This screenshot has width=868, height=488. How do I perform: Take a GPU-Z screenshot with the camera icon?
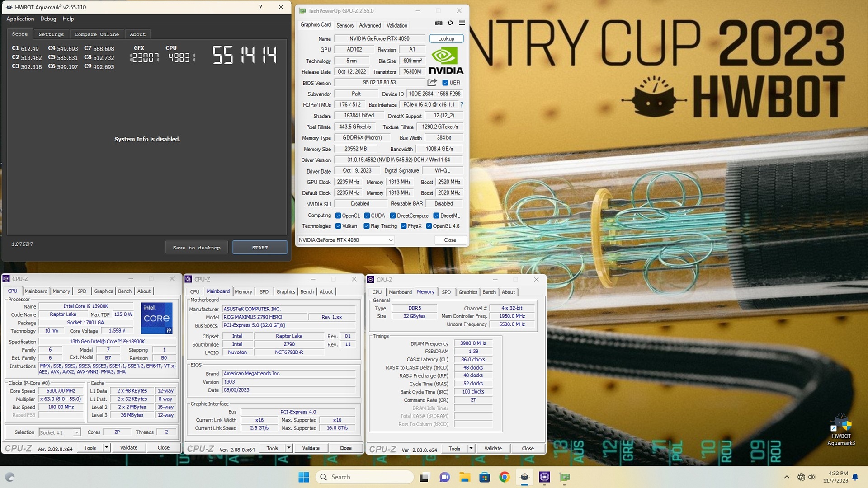(439, 23)
